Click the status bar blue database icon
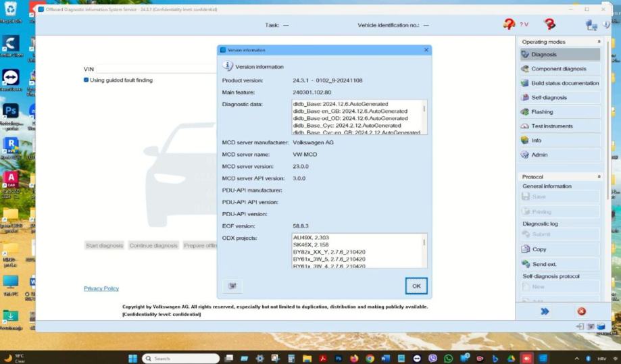This screenshot has width=621, height=364. tap(601, 326)
